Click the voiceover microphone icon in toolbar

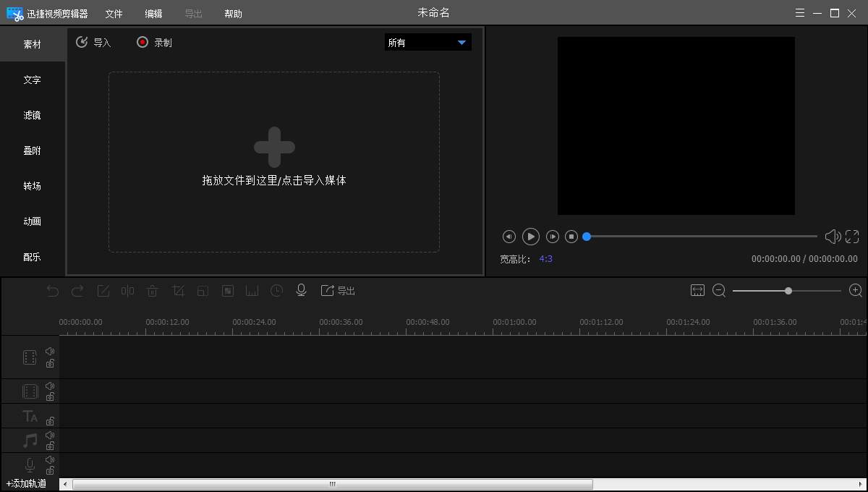pos(302,290)
